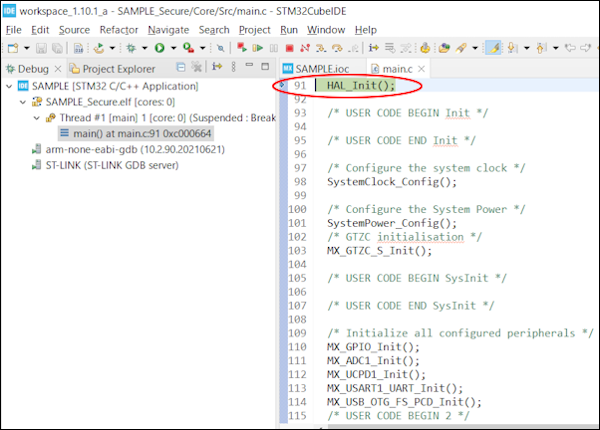Screen dimensions: 600x430
Task: Click the Resume debug button
Action: [x=257, y=48]
